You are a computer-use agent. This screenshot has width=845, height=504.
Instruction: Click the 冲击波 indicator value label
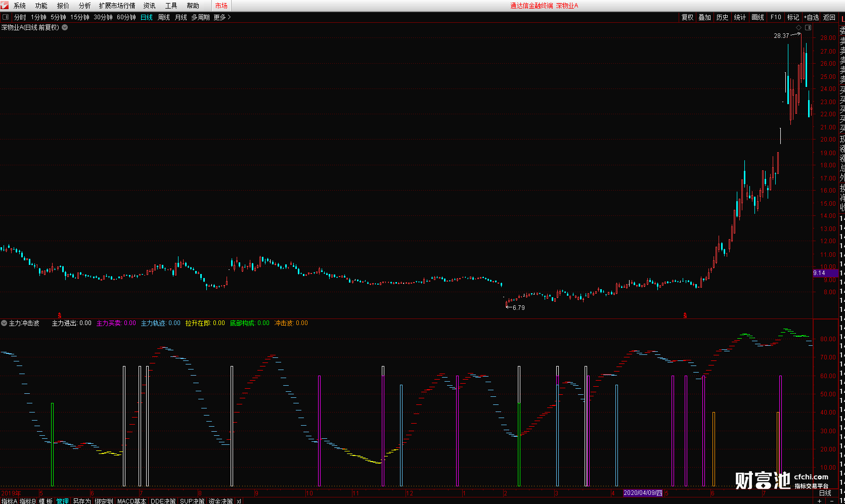tap(291, 323)
